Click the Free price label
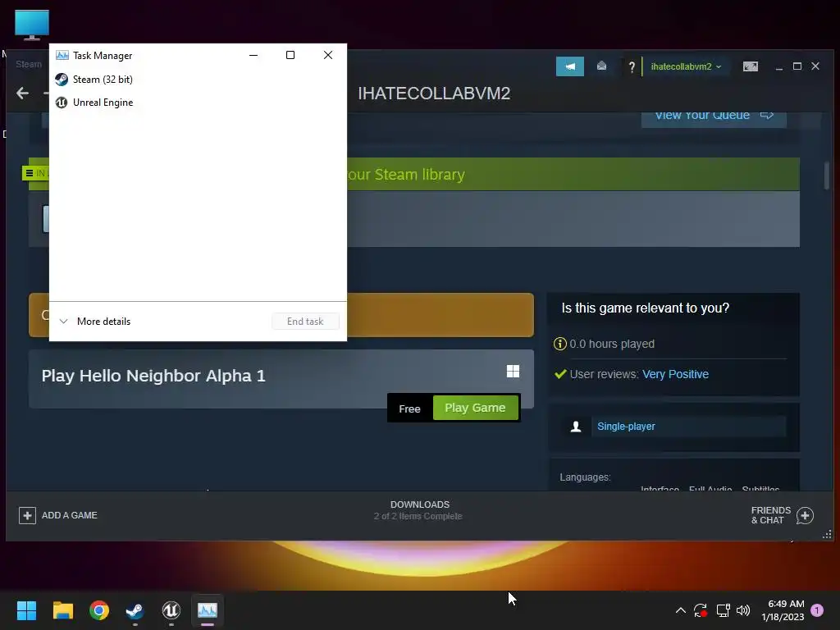 click(x=409, y=409)
